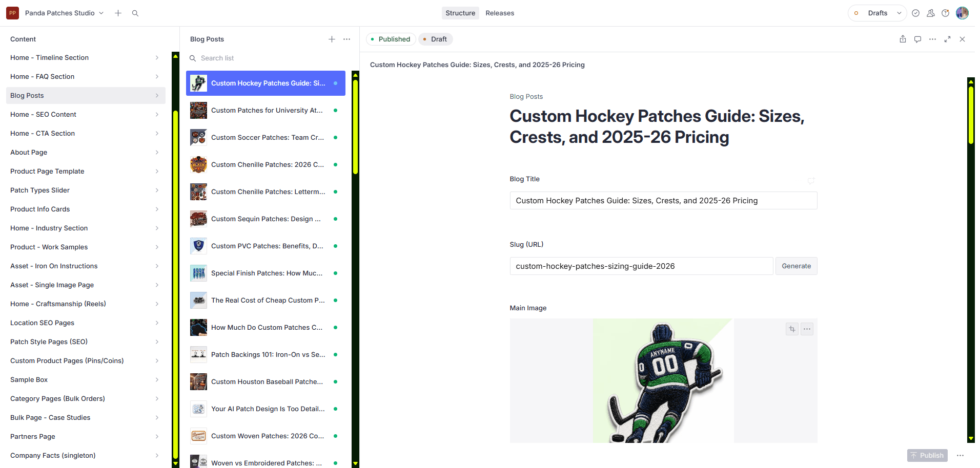Click the plus icon beside the workspace name
This screenshot has width=980, height=468.
tap(118, 13)
